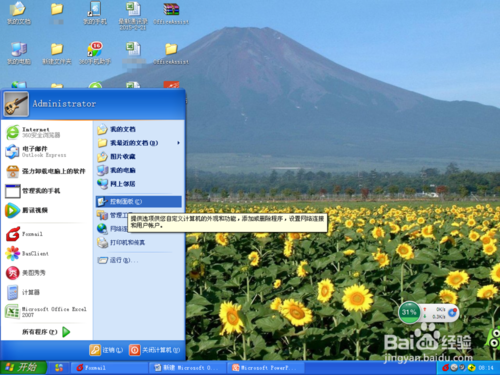500x375 pixels.
Task: Select 我的文档 desktop icon
Action: point(19,14)
